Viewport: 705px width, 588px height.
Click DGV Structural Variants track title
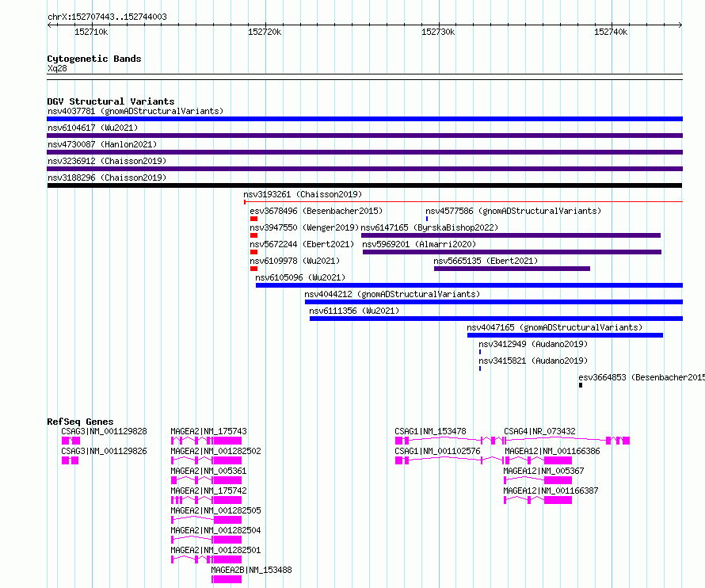[x=111, y=101]
